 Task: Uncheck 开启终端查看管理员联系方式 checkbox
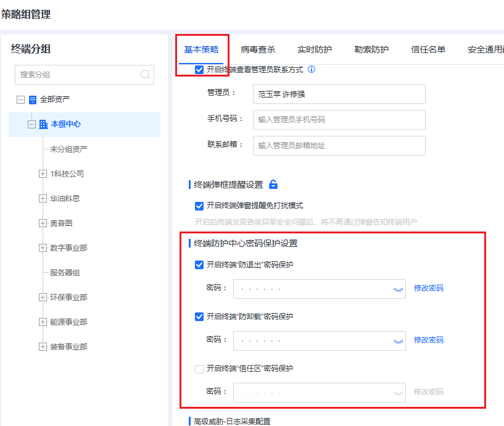(199, 70)
